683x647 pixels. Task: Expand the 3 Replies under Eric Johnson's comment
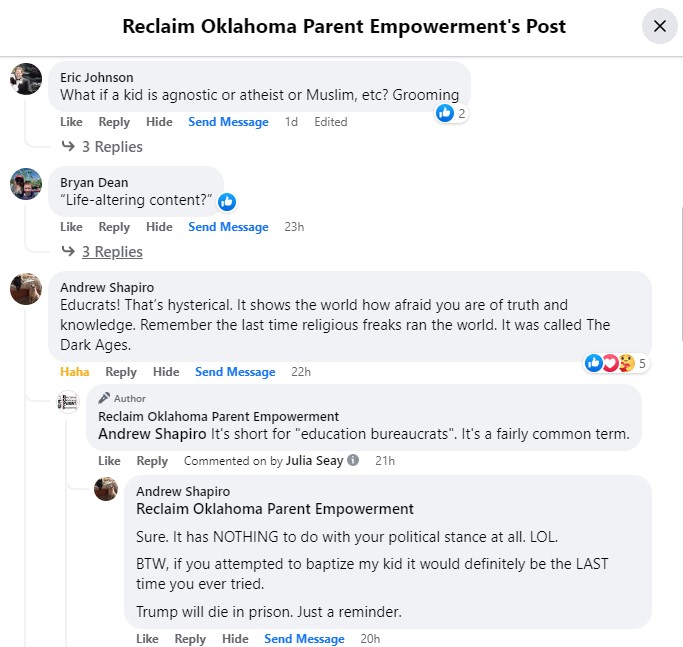click(x=108, y=147)
